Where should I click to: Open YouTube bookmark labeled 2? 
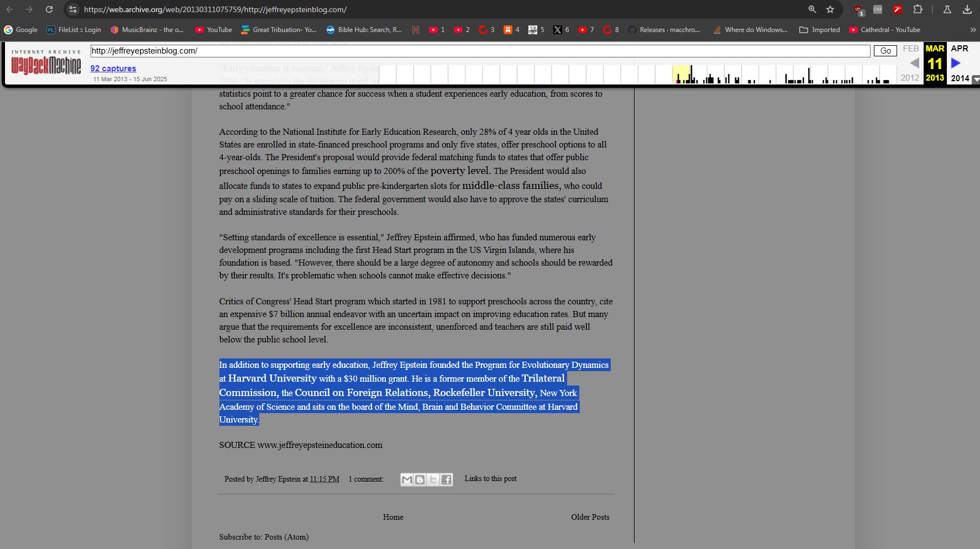[x=462, y=30]
